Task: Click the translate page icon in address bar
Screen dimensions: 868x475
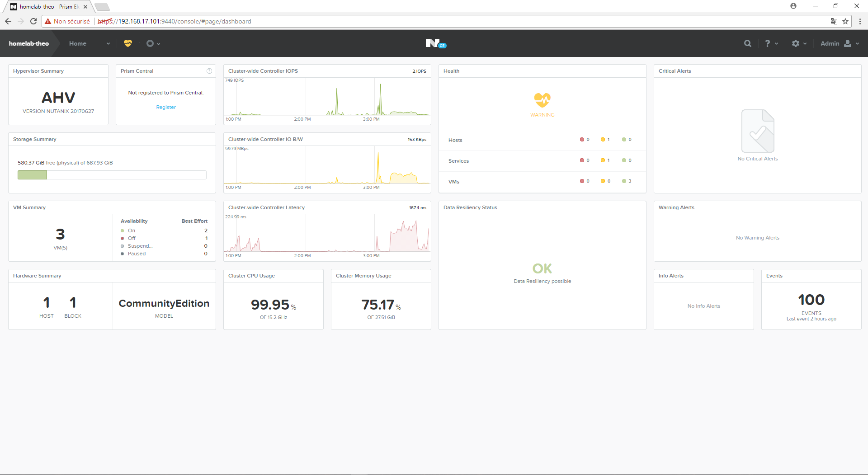Action: coord(834,21)
